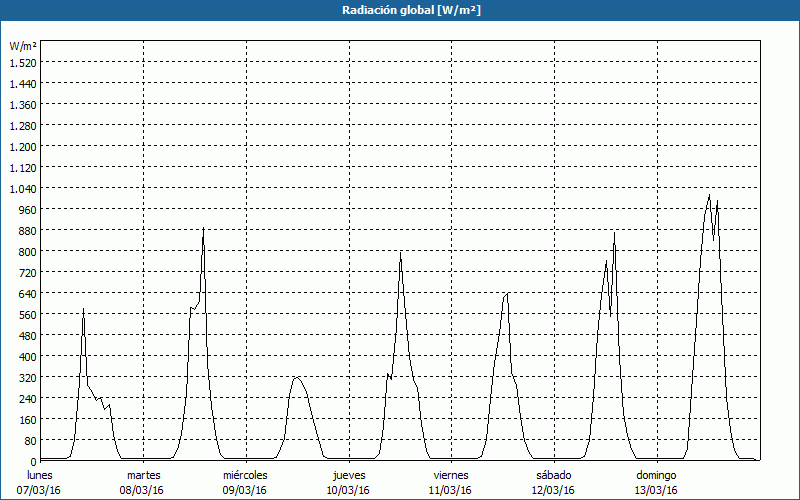
Task: Click the 560 value on the y-axis
Action: click(23, 314)
